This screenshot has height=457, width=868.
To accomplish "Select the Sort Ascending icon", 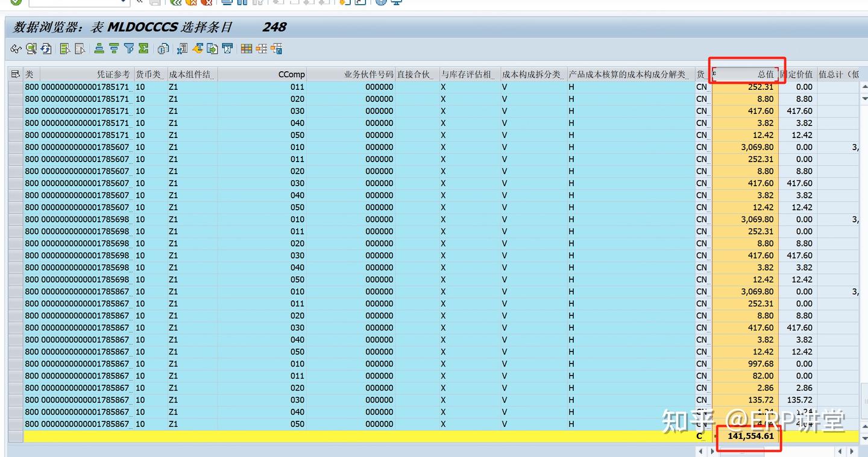I will (99, 49).
